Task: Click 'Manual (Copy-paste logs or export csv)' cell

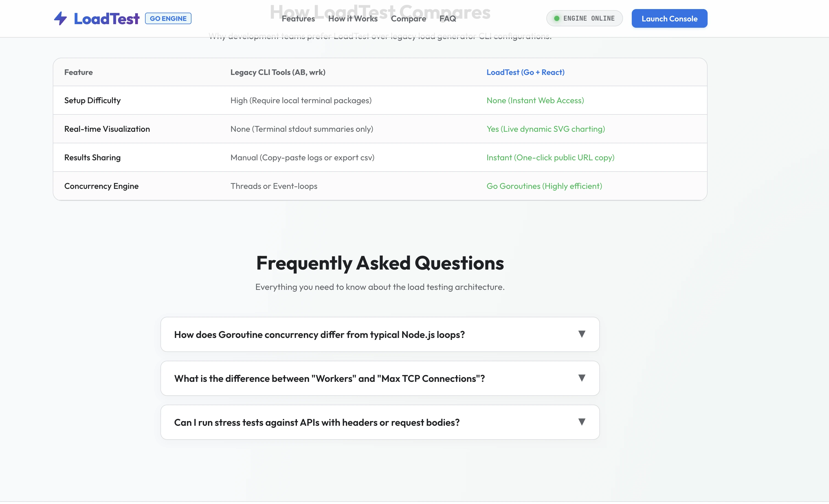Action: click(x=302, y=158)
